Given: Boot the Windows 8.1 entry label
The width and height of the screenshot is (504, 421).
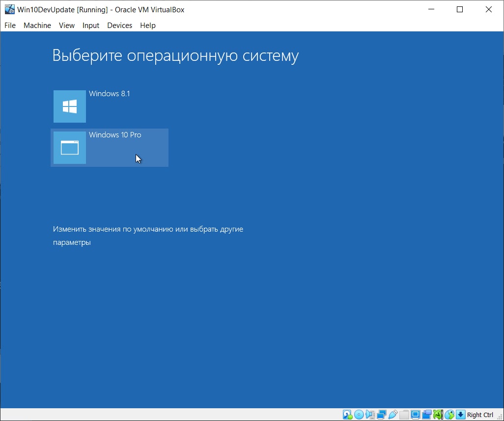Looking at the screenshot, I should coord(109,93).
